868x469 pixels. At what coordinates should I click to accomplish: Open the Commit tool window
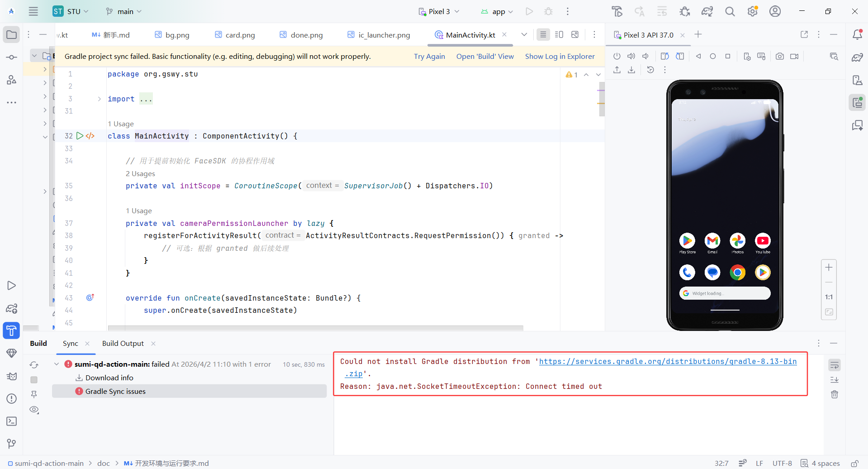12,57
